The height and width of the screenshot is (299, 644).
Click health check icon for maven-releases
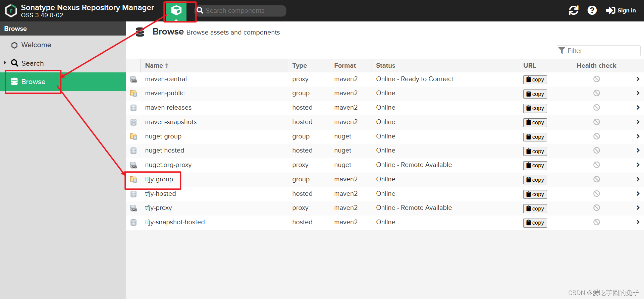point(596,108)
